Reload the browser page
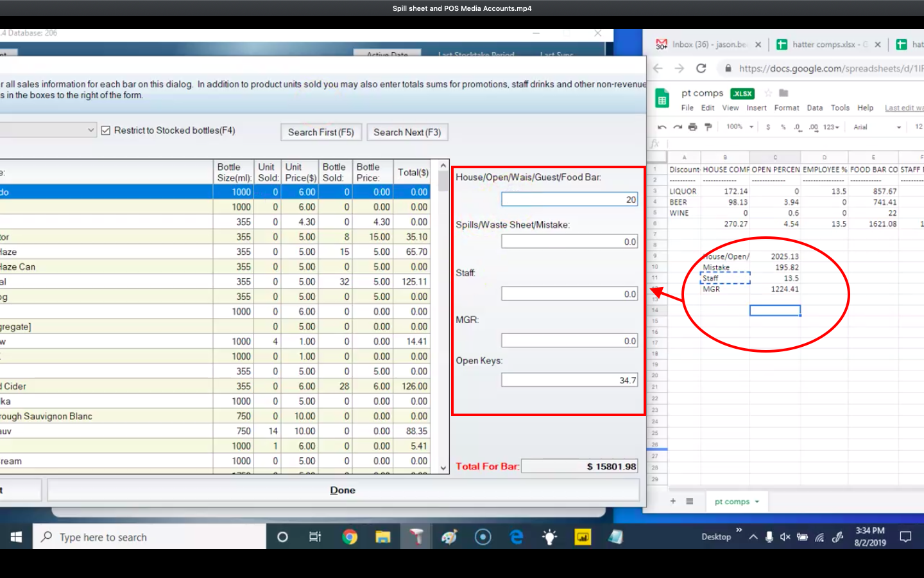This screenshot has height=578, width=924. 701,68
